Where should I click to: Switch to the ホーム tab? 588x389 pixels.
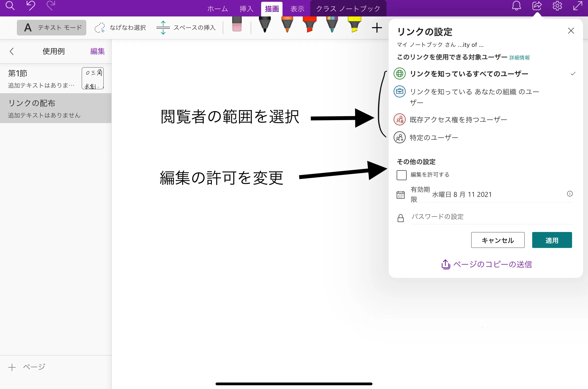(217, 9)
